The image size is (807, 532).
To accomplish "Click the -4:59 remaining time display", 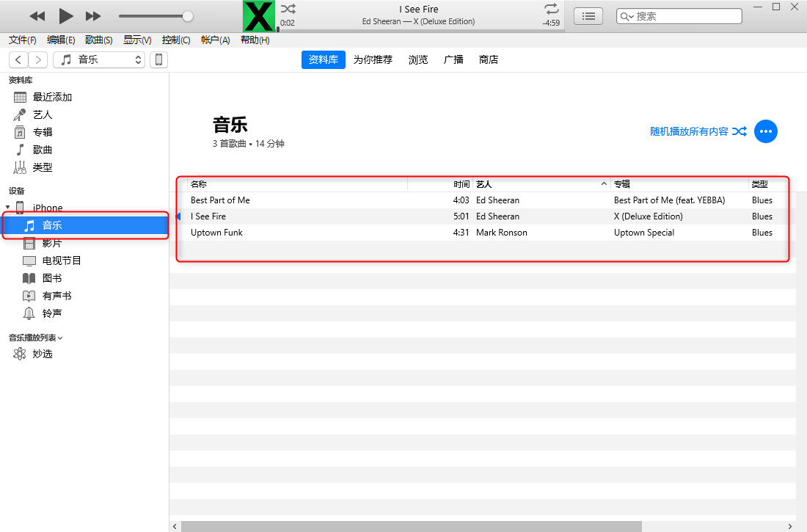I will [551, 23].
